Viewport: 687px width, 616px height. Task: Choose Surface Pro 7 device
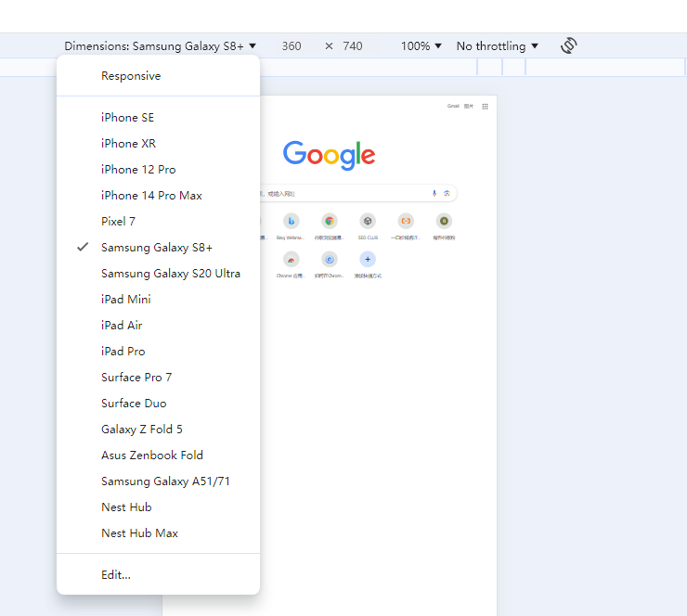[x=158, y=377]
